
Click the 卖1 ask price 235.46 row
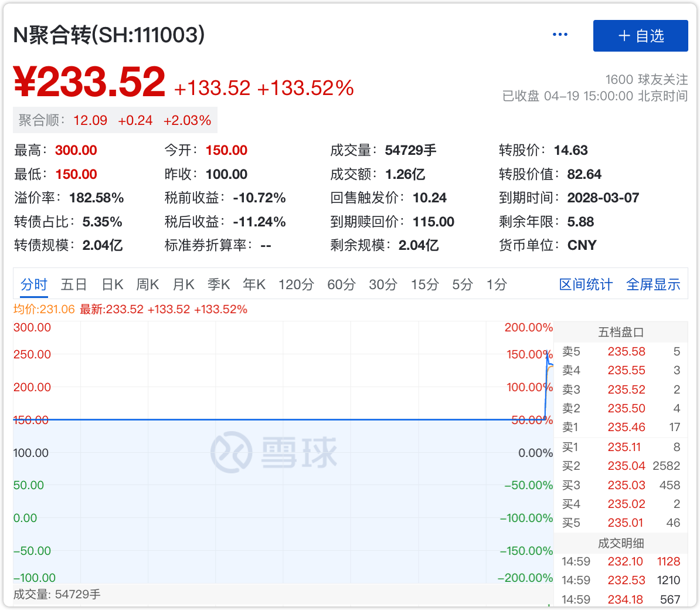pyautogui.click(x=621, y=428)
